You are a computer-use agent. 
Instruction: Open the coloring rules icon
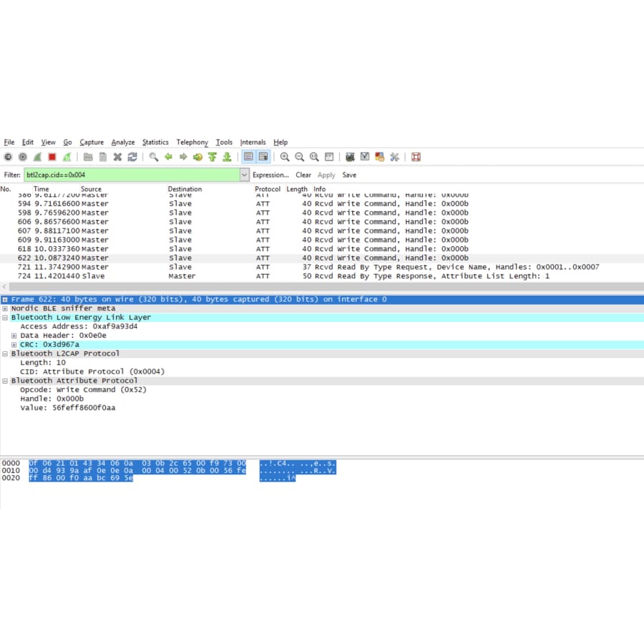(x=379, y=157)
